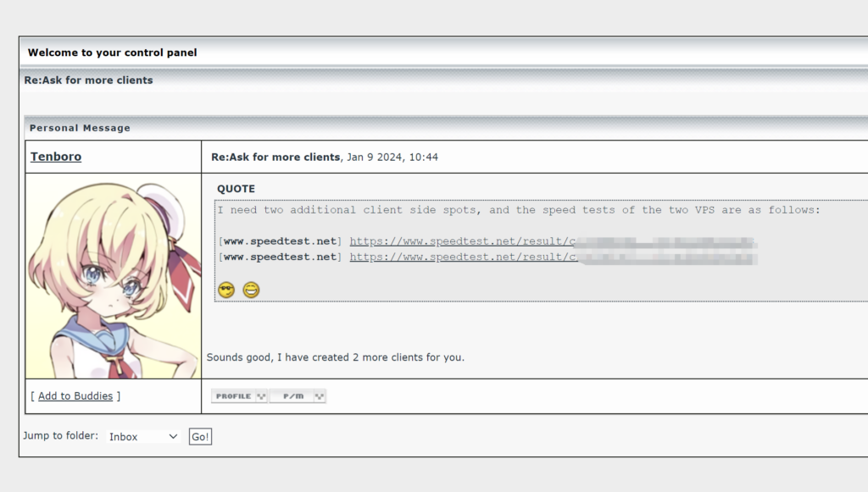This screenshot has height=492, width=868.
Task: Click the grinning smiley emoji in the quote
Action: pos(251,290)
